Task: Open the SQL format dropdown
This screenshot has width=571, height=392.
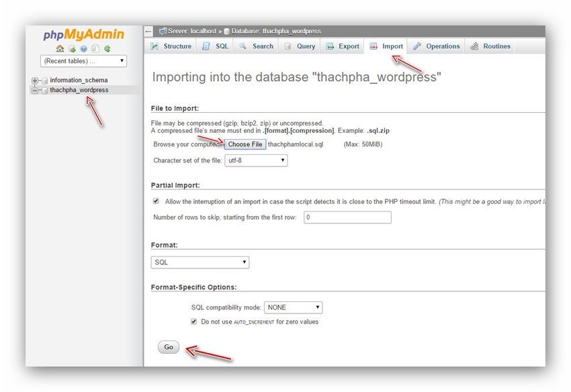Action: click(x=200, y=262)
